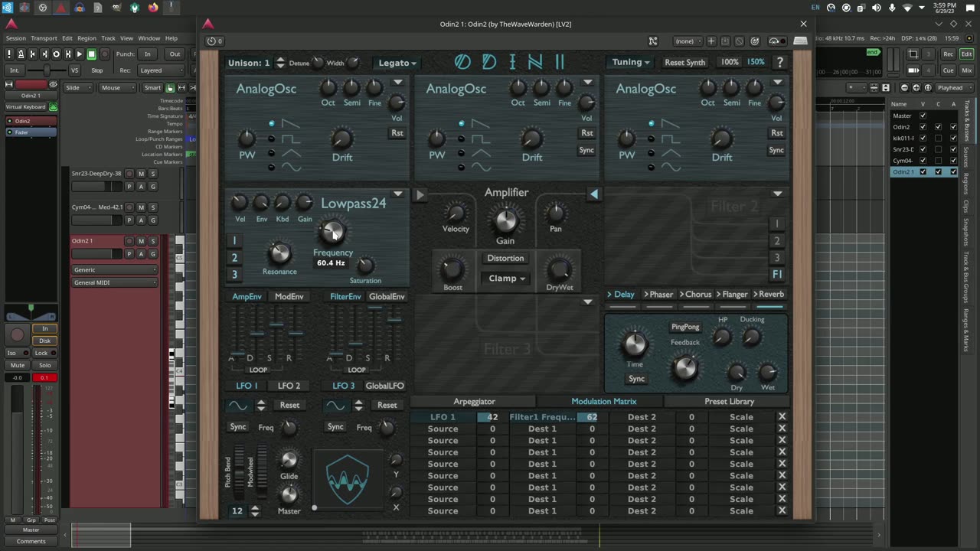The height and width of the screenshot is (551, 980).
Task: Open the Playhead zoom focus dropdown
Action: pos(953,87)
